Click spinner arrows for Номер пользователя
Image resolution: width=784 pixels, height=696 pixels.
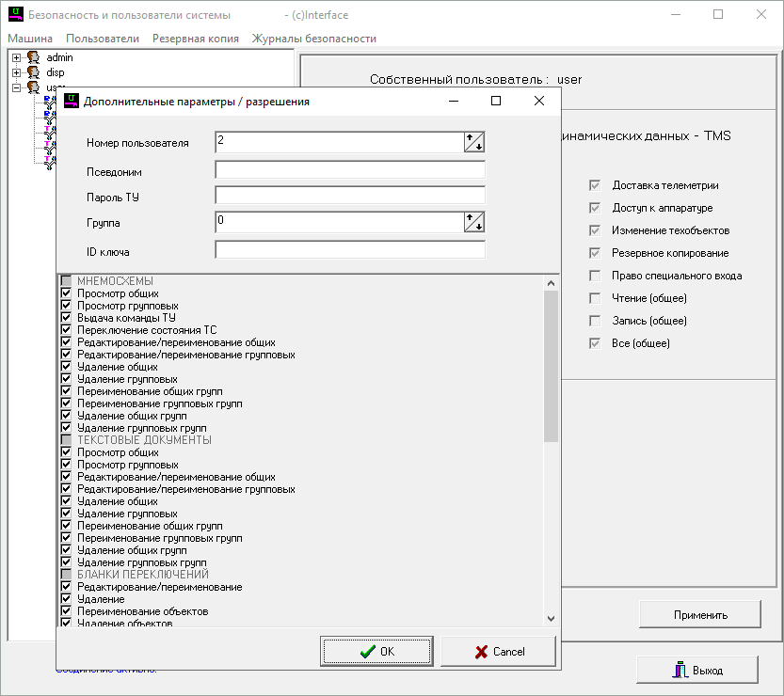point(474,143)
